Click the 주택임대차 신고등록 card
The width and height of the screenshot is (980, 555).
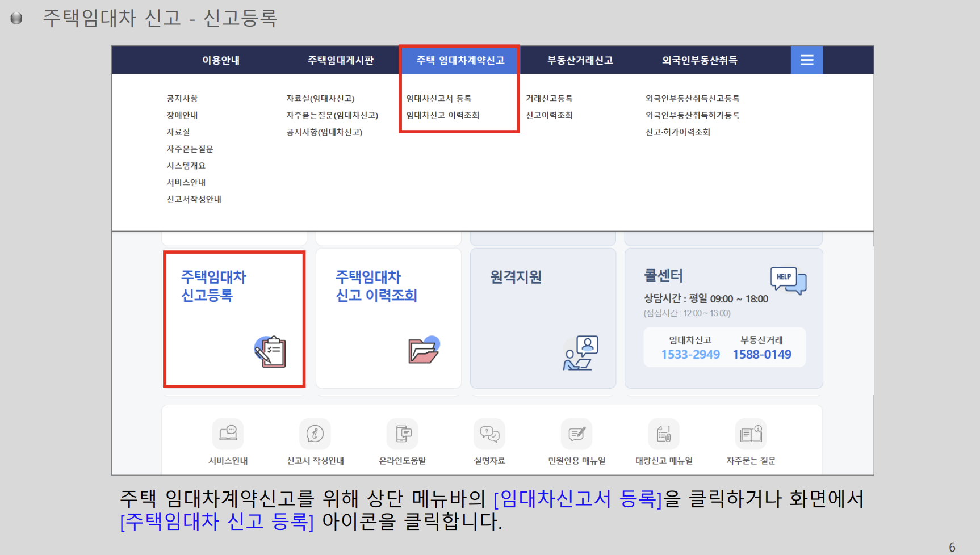[234, 318]
